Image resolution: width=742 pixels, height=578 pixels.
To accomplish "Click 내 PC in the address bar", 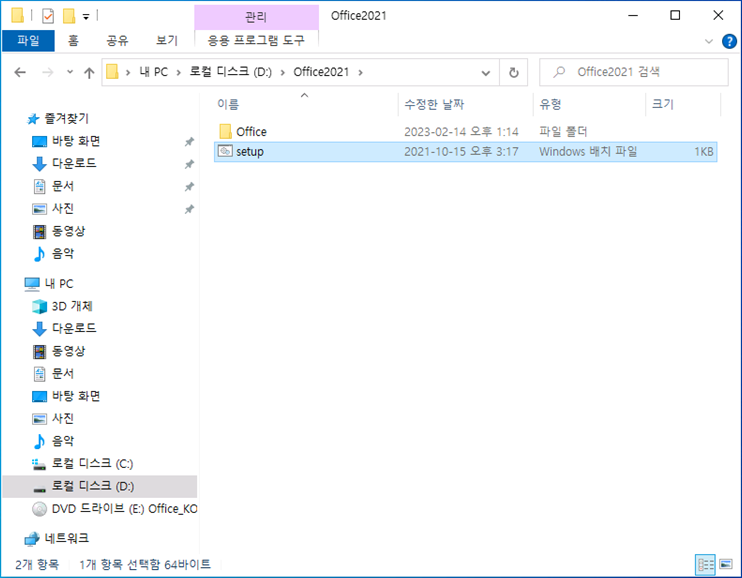I will click(153, 72).
